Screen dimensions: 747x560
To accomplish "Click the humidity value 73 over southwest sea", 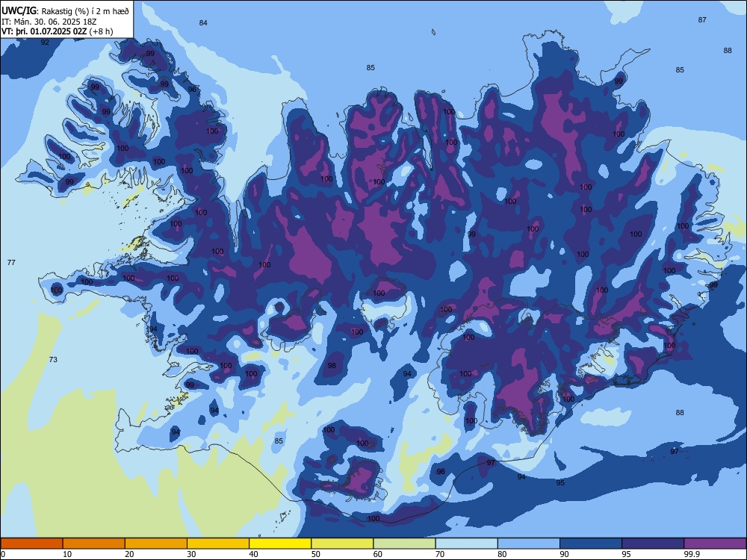I will [x=53, y=359].
